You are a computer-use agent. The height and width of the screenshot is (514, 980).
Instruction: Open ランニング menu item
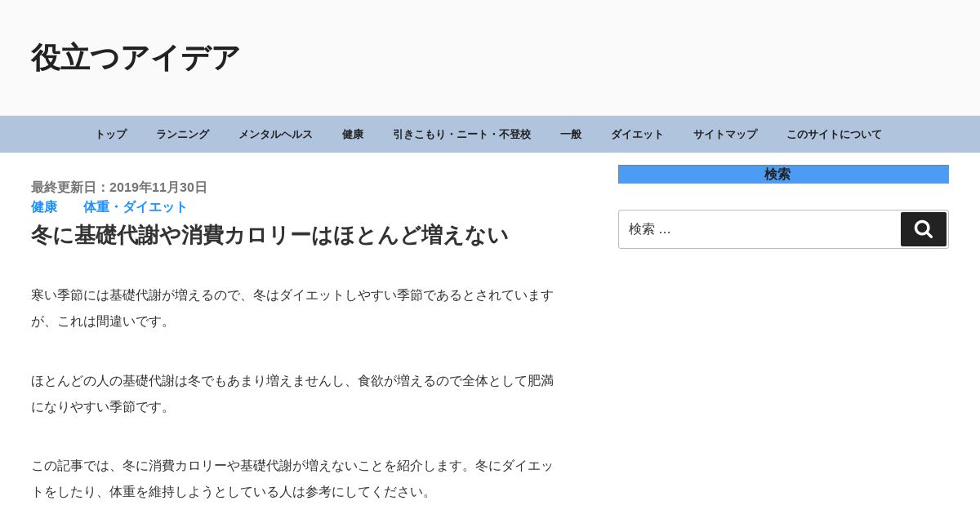tap(182, 135)
